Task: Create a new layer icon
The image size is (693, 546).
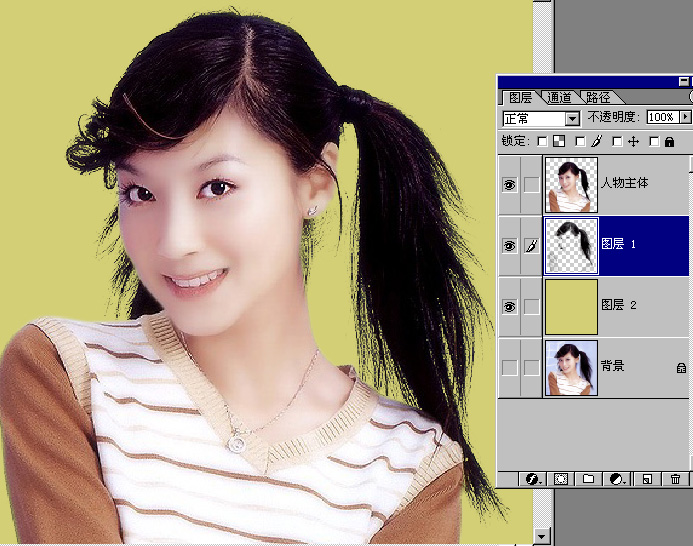Action: 647,479
